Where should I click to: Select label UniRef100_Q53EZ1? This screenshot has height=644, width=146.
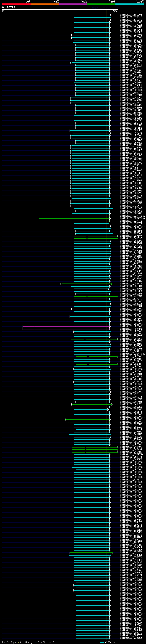pos(131,557)
